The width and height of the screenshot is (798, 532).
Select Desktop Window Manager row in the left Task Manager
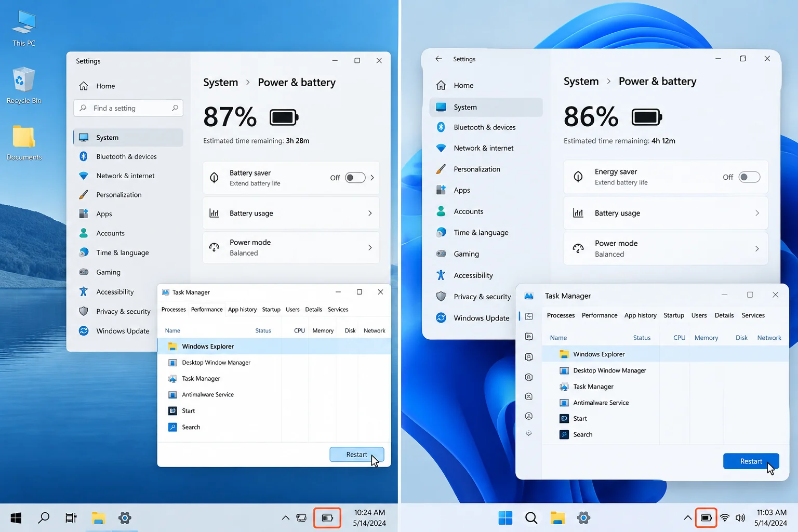[274, 363]
